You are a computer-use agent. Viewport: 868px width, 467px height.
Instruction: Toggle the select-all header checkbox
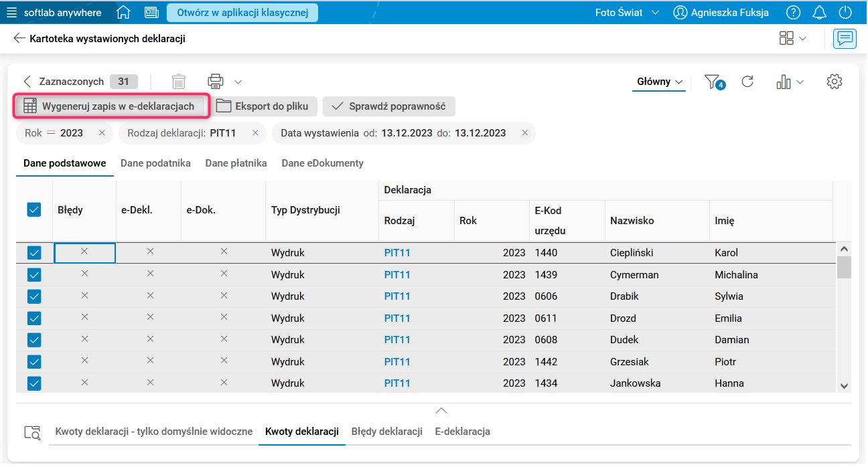tap(34, 209)
